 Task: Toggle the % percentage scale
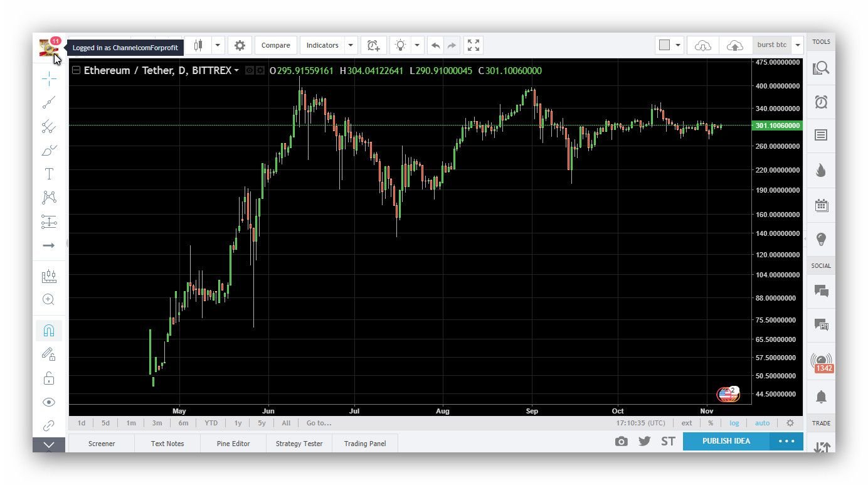[x=711, y=423]
